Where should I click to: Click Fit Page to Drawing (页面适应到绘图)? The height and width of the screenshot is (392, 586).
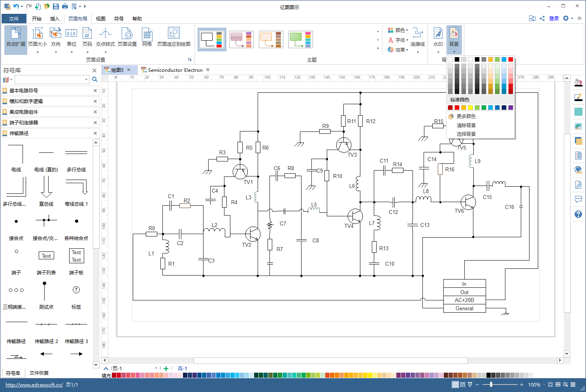click(x=174, y=38)
